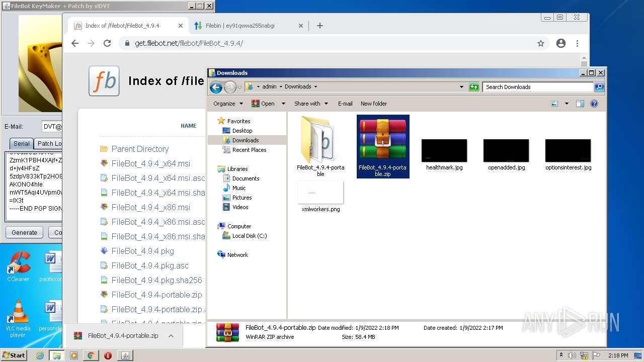Close the Index of /filebot tab
The width and height of the screenshot is (644, 362).
(181, 26)
